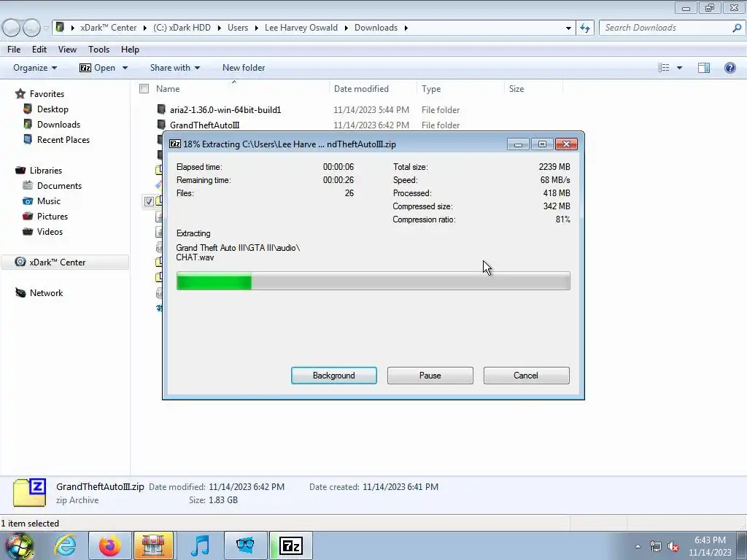Open Explorer help with the question icon
This screenshot has width=747, height=560.
[x=729, y=68]
